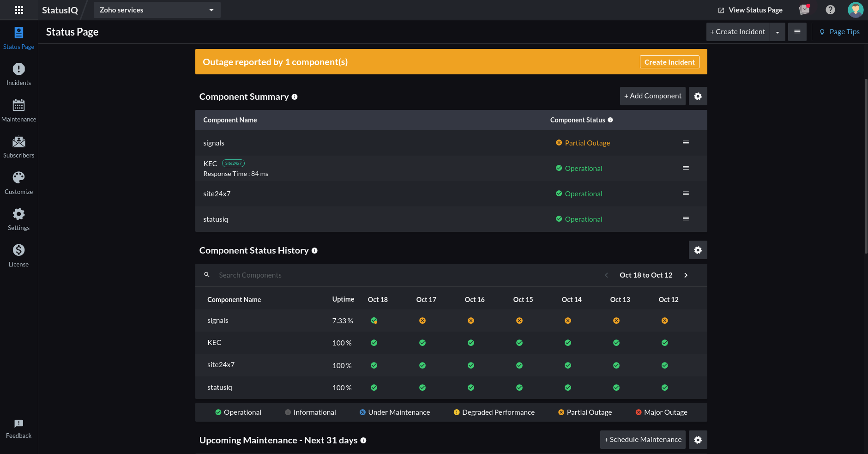Viewport: 868px width, 454px height.
Task: Open the License section
Action: [x=19, y=256]
